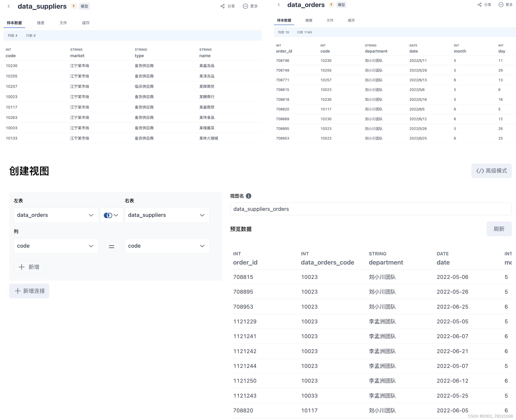Click the T badge next to data_orders

pos(331,5)
